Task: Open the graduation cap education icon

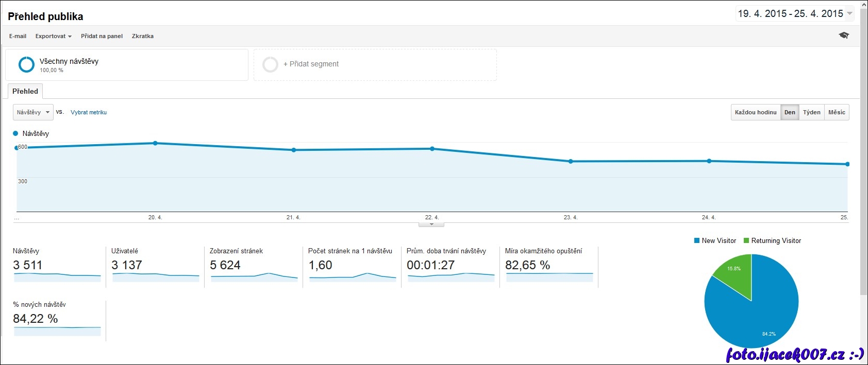Action: pyautogui.click(x=844, y=36)
